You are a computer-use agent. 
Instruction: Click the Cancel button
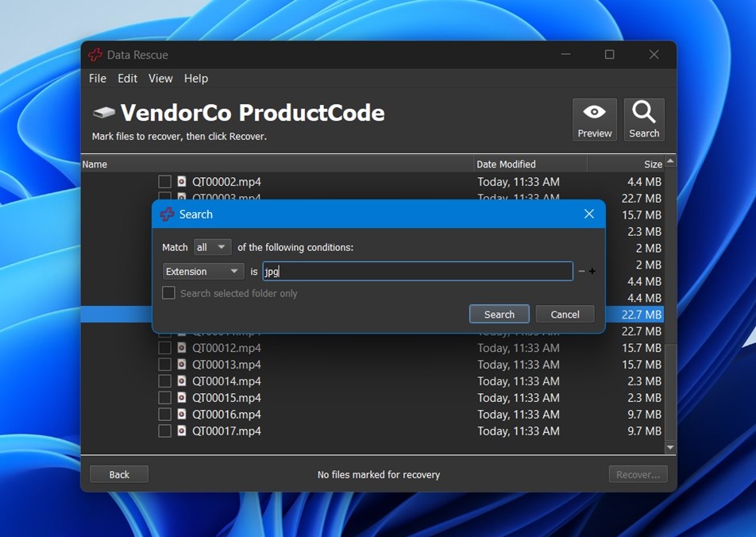[x=565, y=315]
